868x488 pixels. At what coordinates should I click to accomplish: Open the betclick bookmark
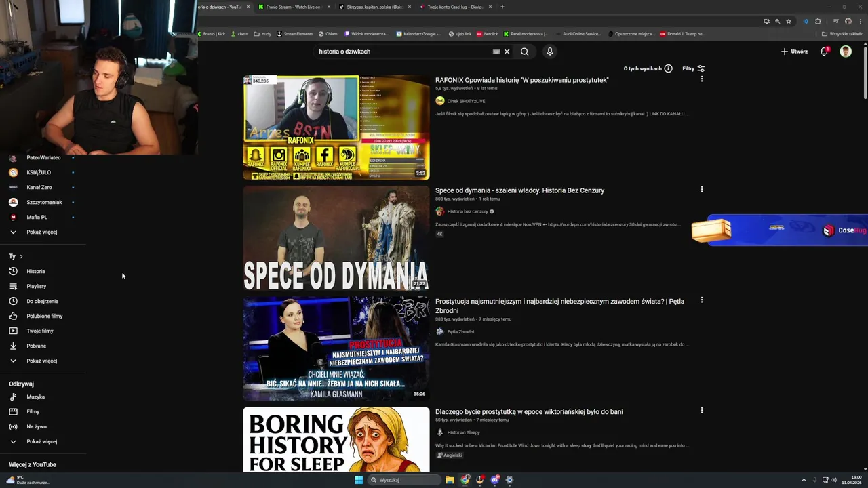pos(487,33)
